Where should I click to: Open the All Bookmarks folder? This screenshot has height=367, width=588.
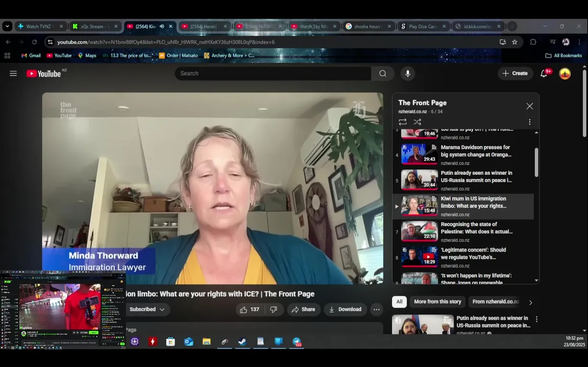tap(564, 56)
